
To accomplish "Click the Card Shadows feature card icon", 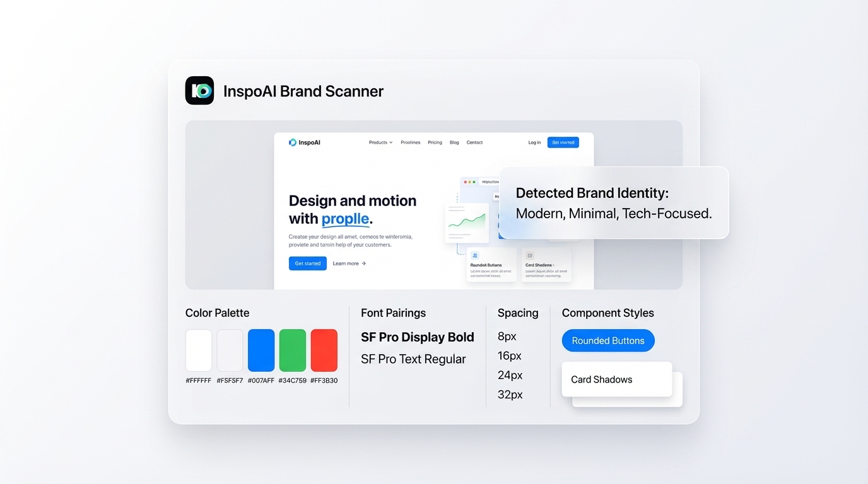I will (530, 255).
